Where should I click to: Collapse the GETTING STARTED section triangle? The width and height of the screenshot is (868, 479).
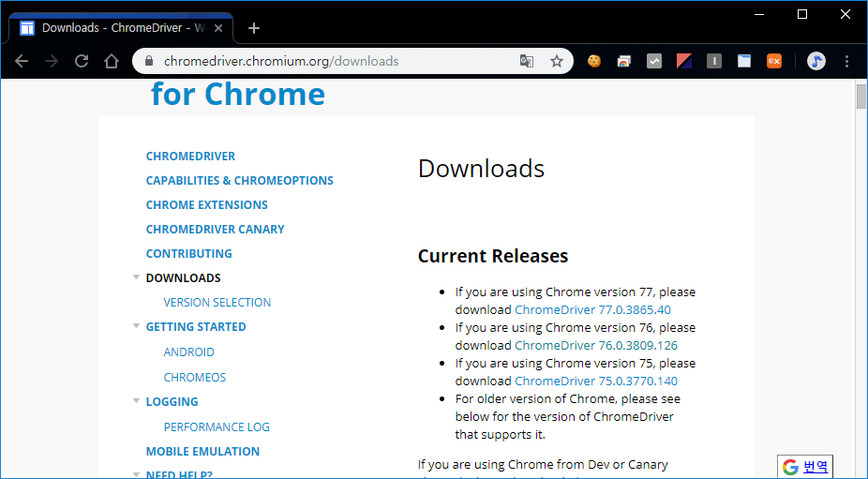point(136,325)
